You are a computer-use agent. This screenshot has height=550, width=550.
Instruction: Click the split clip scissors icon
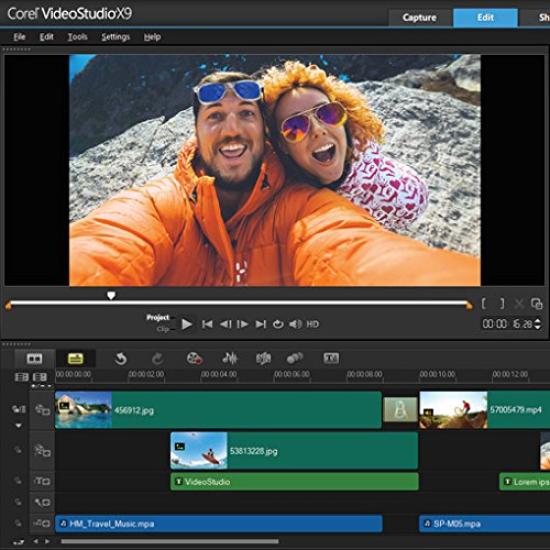coord(519,304)
